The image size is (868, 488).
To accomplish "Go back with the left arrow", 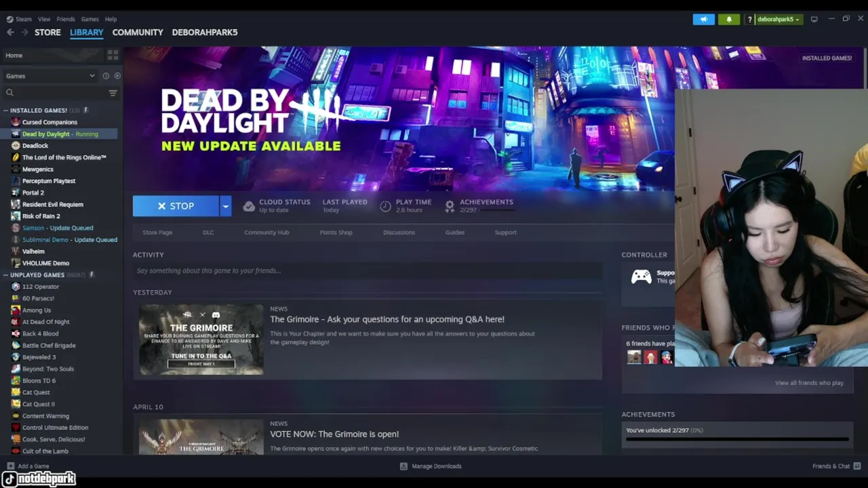I will tap(10, 32).
